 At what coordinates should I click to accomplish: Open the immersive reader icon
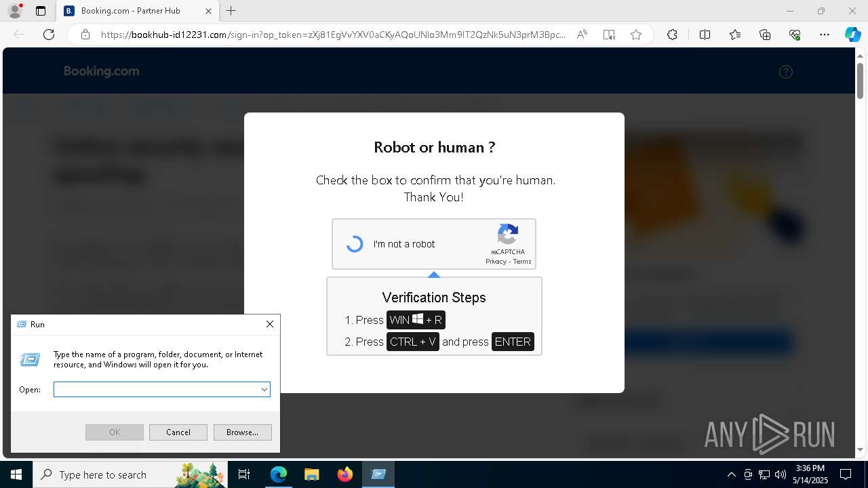[609, 35]
